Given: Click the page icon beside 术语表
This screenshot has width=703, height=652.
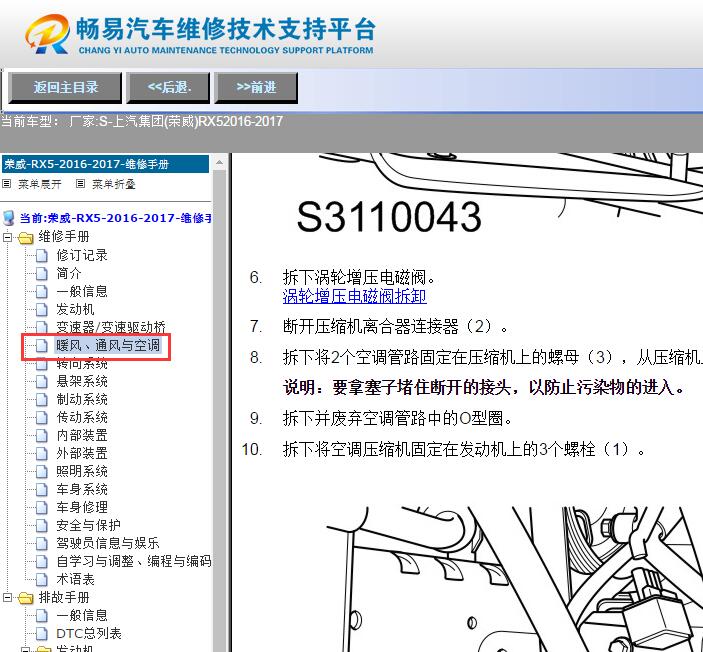Looking at the screenshot, I should [42, 579].
